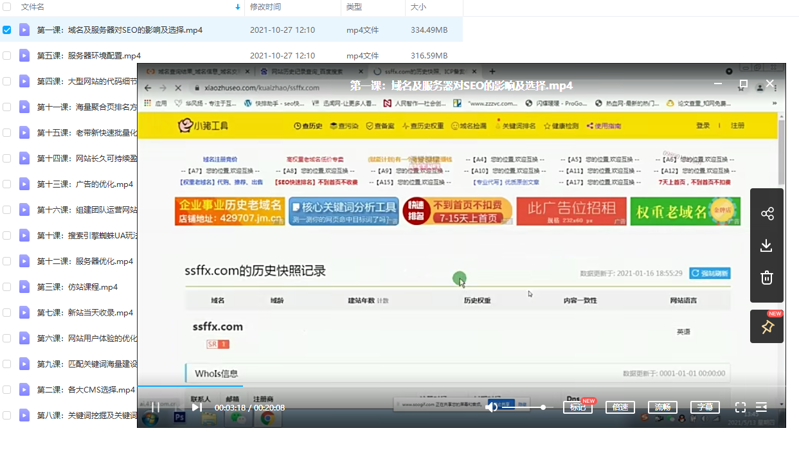799x469 pixels.
Task: Click the video file icon of 第二课
Action: [x=24, y=389]
